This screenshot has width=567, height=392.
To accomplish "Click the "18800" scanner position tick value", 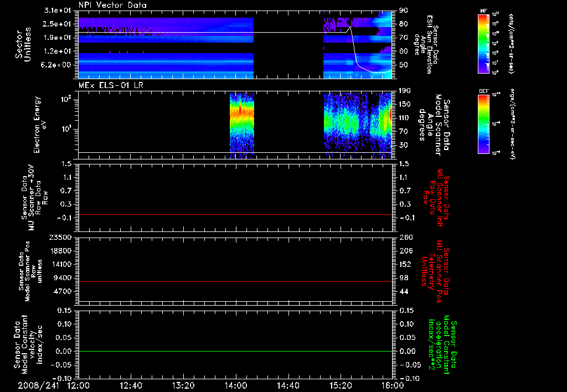I will [x=60, y=251].
